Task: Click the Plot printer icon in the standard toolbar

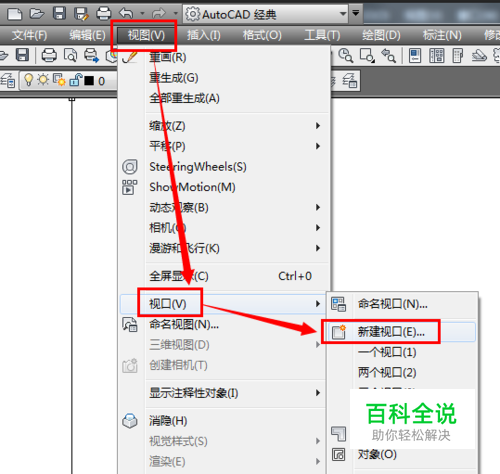Action: (x=49, y=55)
